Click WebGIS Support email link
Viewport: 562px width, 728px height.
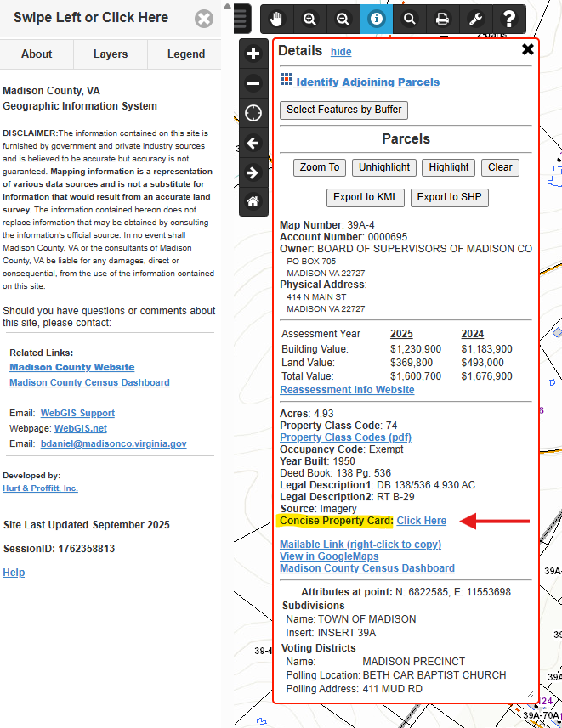77,413
